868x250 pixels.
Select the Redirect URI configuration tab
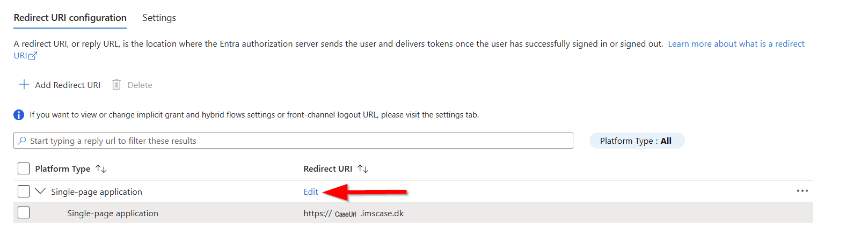point(70,18)
